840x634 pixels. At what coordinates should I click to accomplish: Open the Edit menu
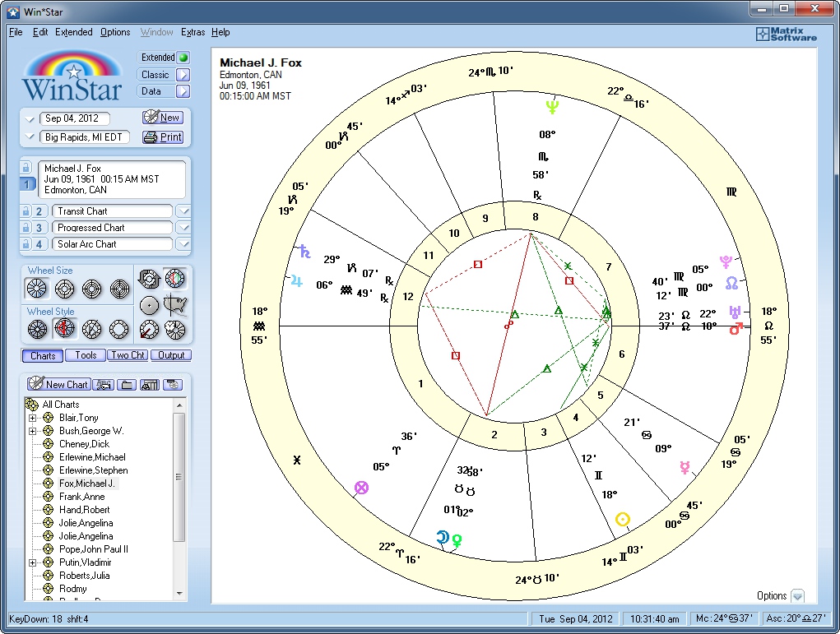(x=40, y=32)
